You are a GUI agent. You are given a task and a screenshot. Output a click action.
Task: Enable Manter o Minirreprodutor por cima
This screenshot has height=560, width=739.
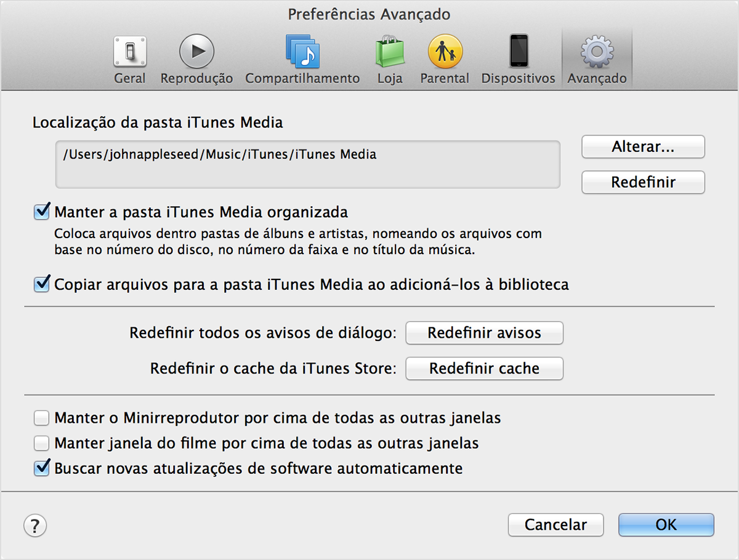[42, 418]
